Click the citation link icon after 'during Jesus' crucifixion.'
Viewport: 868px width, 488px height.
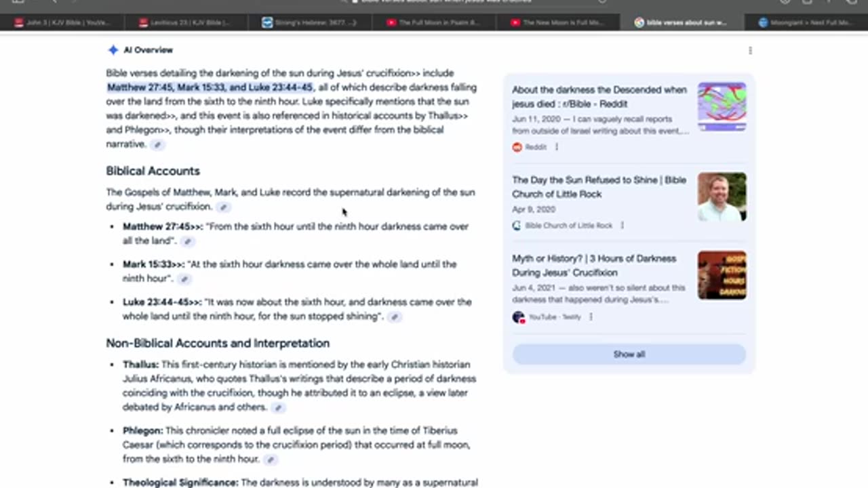pos(224,207)
